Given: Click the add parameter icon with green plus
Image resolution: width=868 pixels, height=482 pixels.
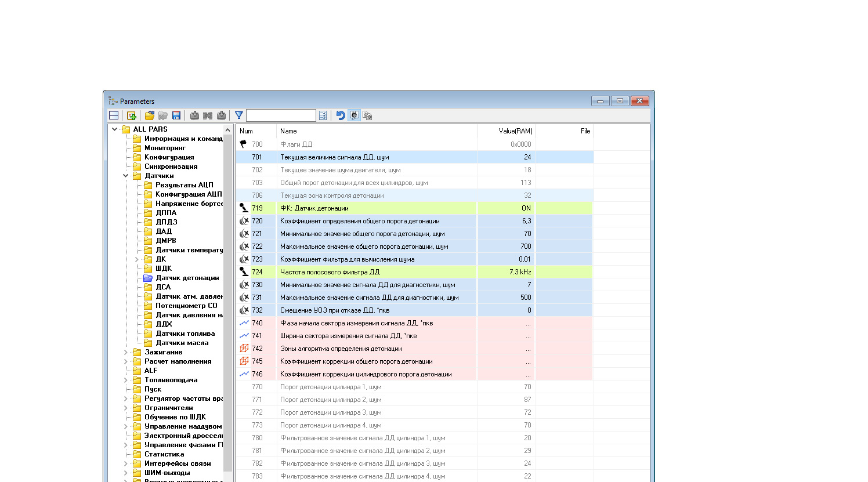Looking at the screenshot, I should pos(132,115).
